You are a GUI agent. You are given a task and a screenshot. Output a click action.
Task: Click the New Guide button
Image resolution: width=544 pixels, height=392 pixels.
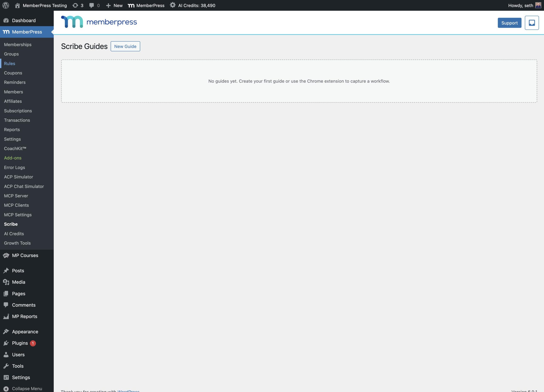125,46
